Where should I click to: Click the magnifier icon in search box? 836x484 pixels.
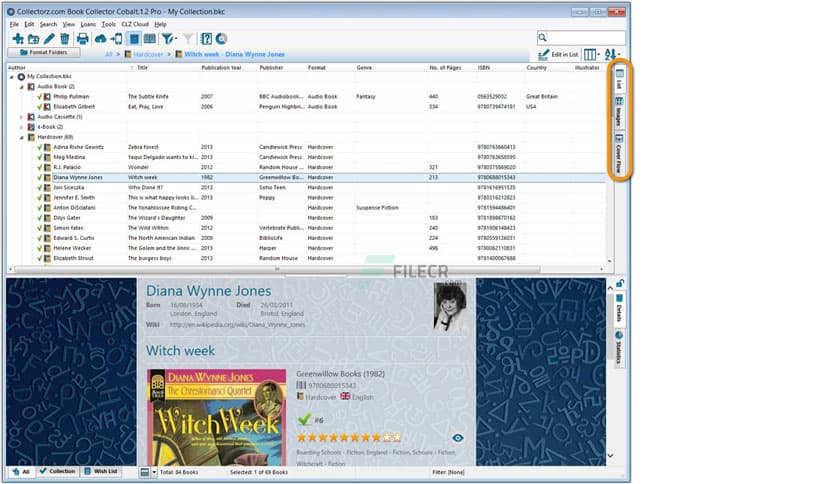pos(543,37)
